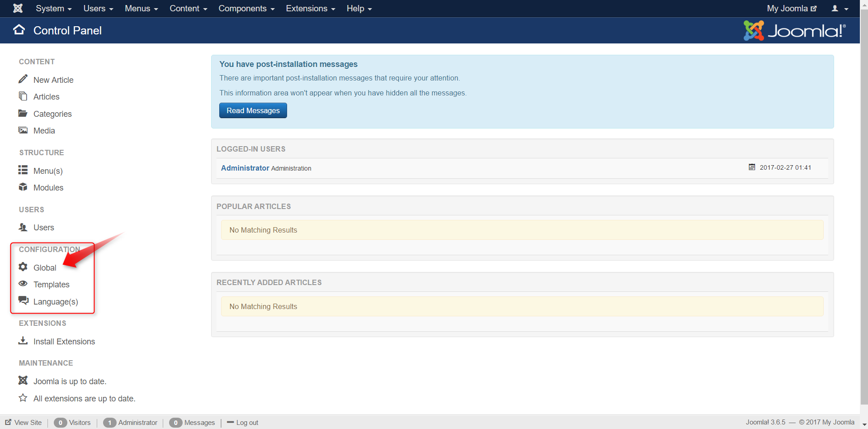Go to Menu(s) in Structure section

[x=48, y=171]
